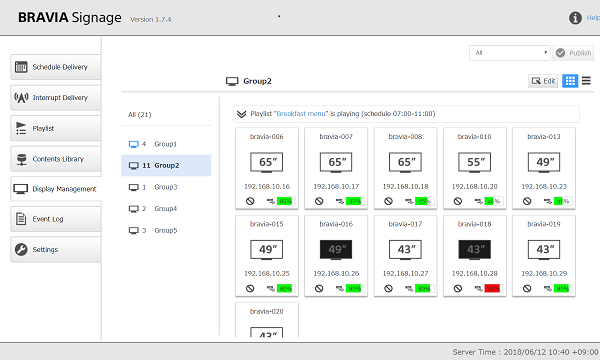This screenshot has width=600, height=360.
Task: Click bravia-010 55" display icon
Action: [474, 162]
